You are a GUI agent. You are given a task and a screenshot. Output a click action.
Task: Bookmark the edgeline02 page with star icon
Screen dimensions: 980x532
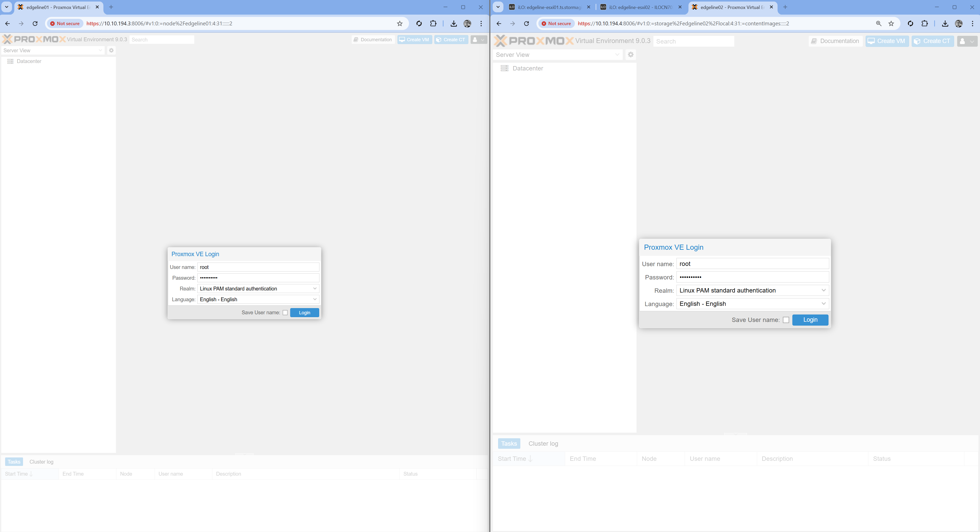pos(891,24)
